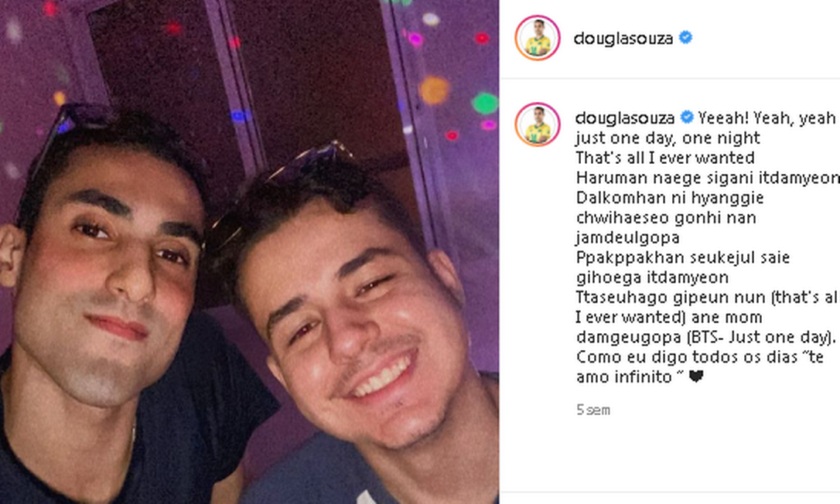This screenshot has width=840, height=504.
Task: Click the 'That's all I ever wanted' line
Action: [x=665, y=158]
